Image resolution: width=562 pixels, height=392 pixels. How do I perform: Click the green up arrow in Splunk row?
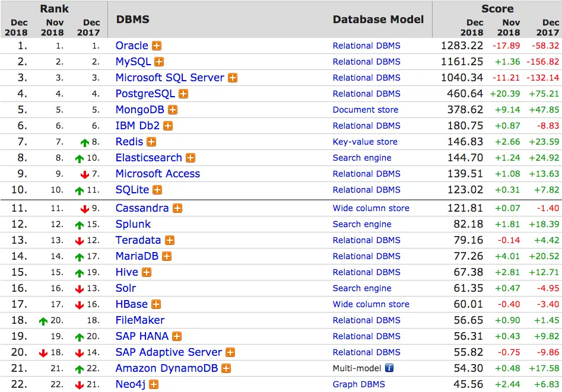tap(79, 225)
